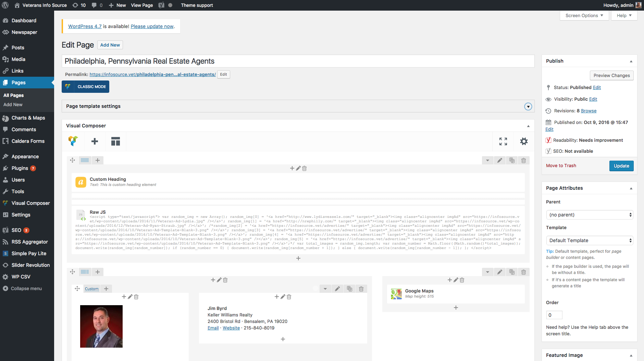The image size is (644, 361).
Task: View pending updates in admin bar
Action: [79, 5]
